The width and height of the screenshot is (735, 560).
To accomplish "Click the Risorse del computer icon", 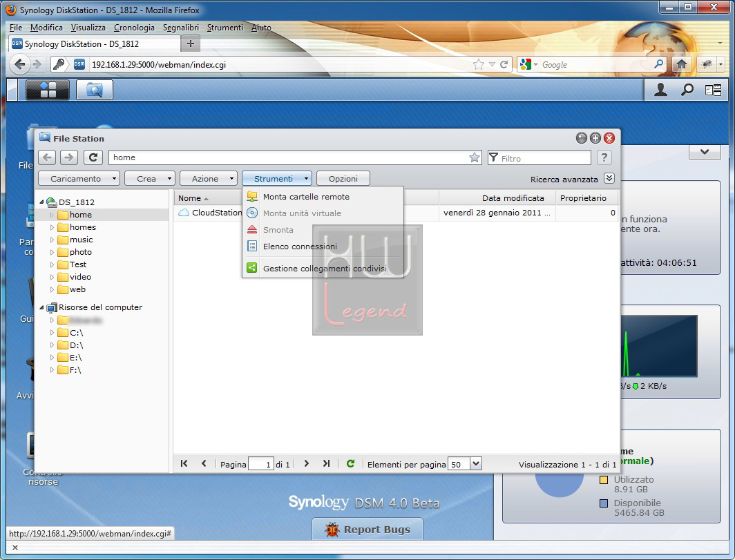I will [x=52, y=307].
